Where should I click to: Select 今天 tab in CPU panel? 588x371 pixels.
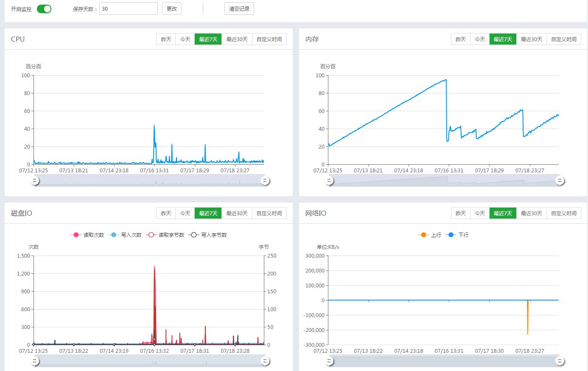pyautogui.click(x=185, y=39)
